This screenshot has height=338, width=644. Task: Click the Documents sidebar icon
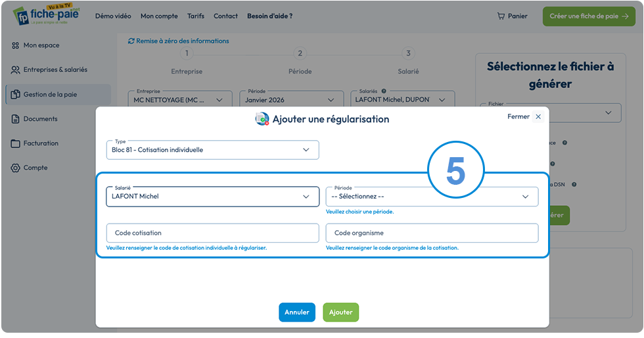click(x=15, y=119)
